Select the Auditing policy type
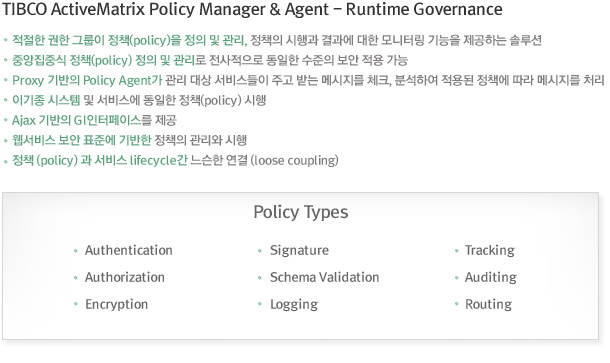This screenshot has height=363, width=610. (491, 277)
